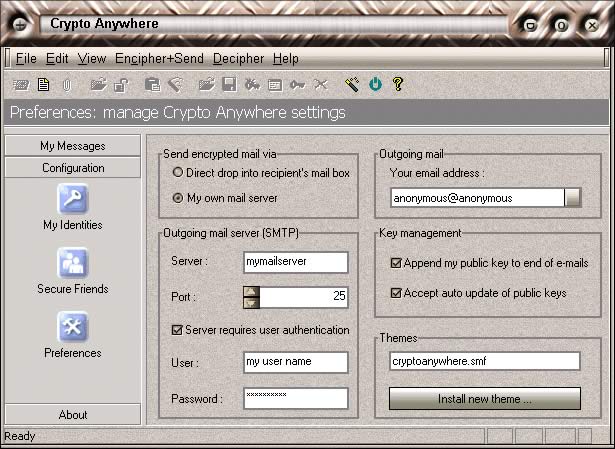Click the teal power button icon
615x449 pixels.
point(375,84)
